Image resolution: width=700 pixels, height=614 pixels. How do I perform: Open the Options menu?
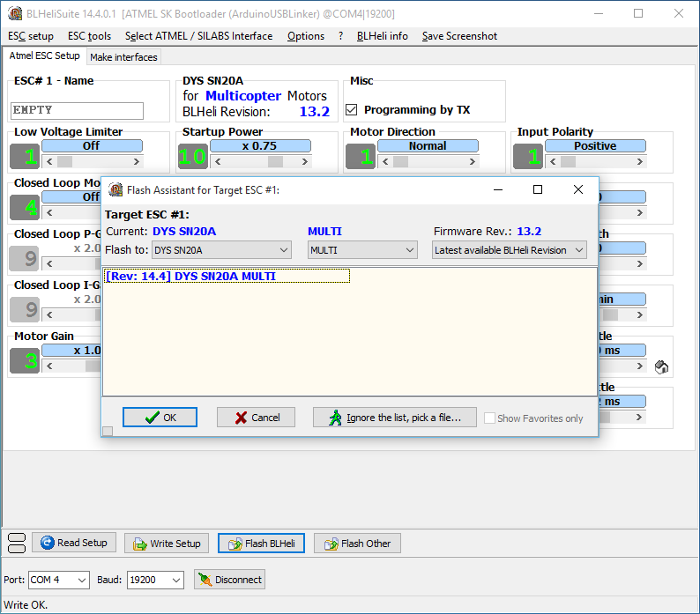click(x=306, y=36)
